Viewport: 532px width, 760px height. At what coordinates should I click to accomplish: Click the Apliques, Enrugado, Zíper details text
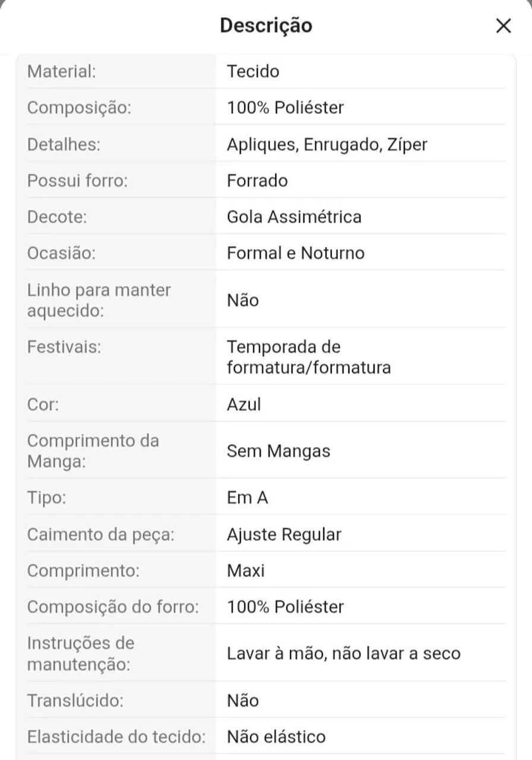327,144
